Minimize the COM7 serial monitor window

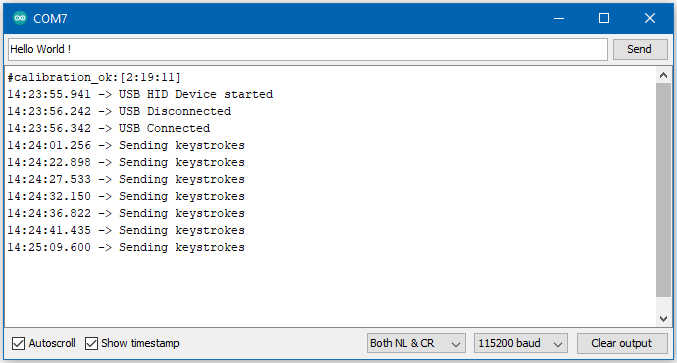tap(559, 18)
